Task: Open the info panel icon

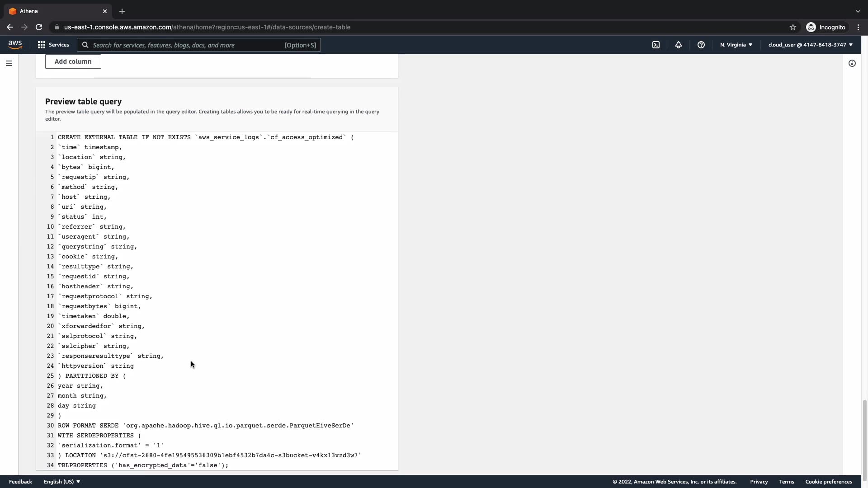Action: click(x=852, y=63)
